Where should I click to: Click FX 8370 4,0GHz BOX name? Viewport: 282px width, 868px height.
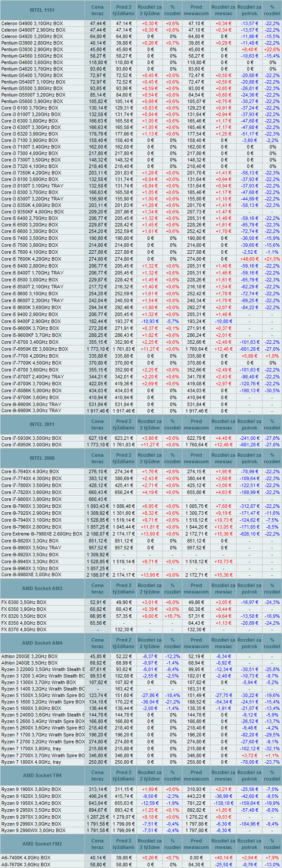(24, 629)
